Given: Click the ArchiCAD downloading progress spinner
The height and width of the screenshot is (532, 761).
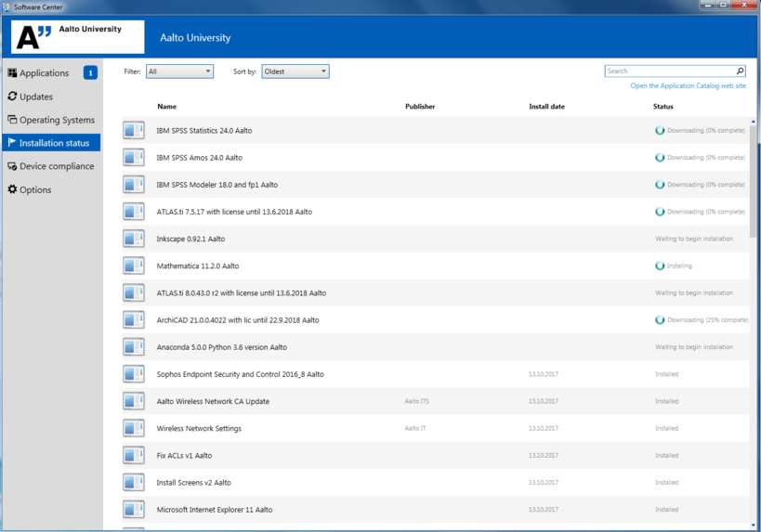Looking at the screenshot, I should (x=660, y=320).
